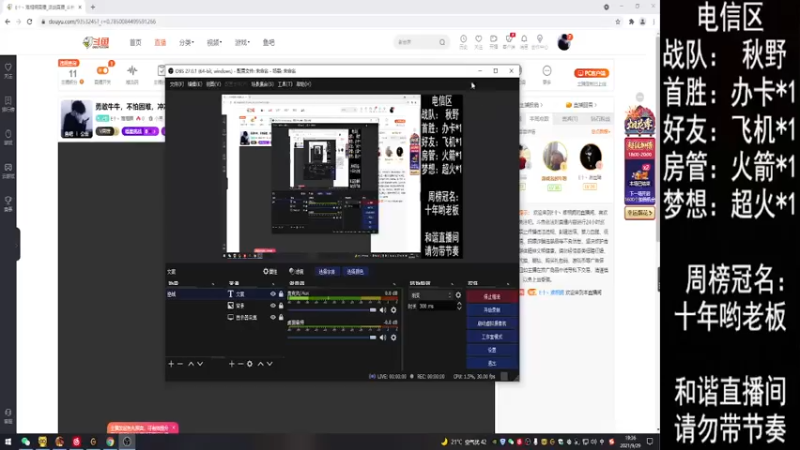Click 选择颜色 select color button

[355, 271]
